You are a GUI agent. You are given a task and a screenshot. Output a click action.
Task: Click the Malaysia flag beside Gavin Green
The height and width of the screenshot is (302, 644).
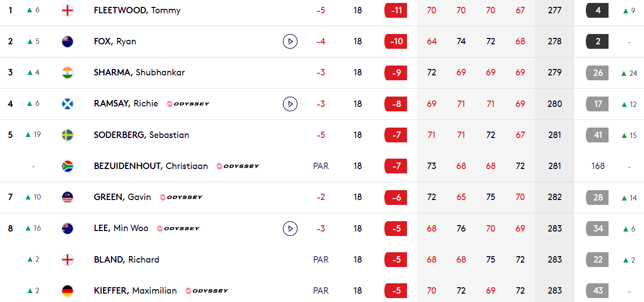[68, 197]
